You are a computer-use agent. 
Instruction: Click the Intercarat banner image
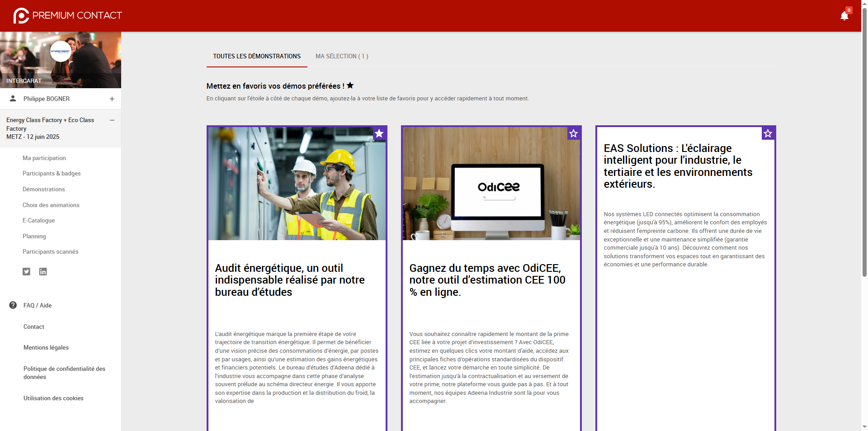[61, 60]
